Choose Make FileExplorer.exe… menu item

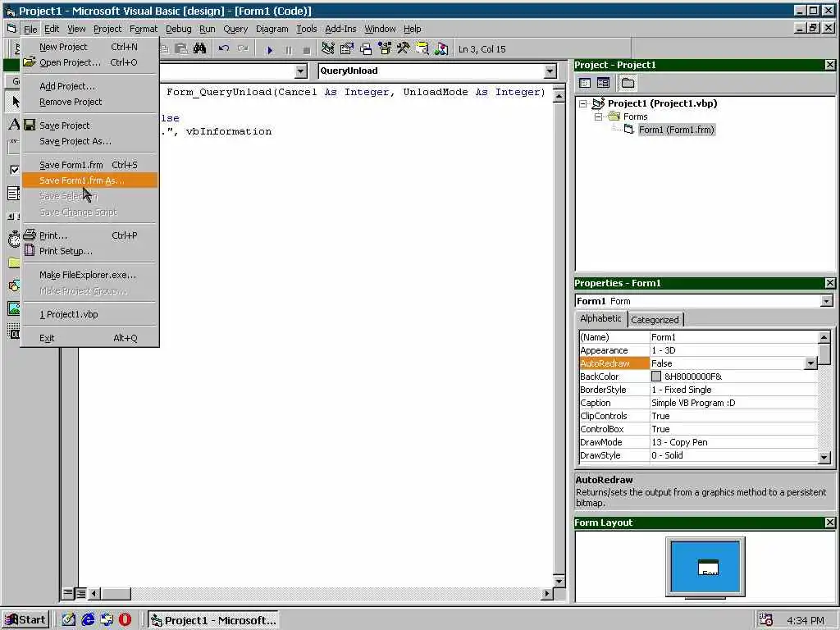[x=90, y=275]
